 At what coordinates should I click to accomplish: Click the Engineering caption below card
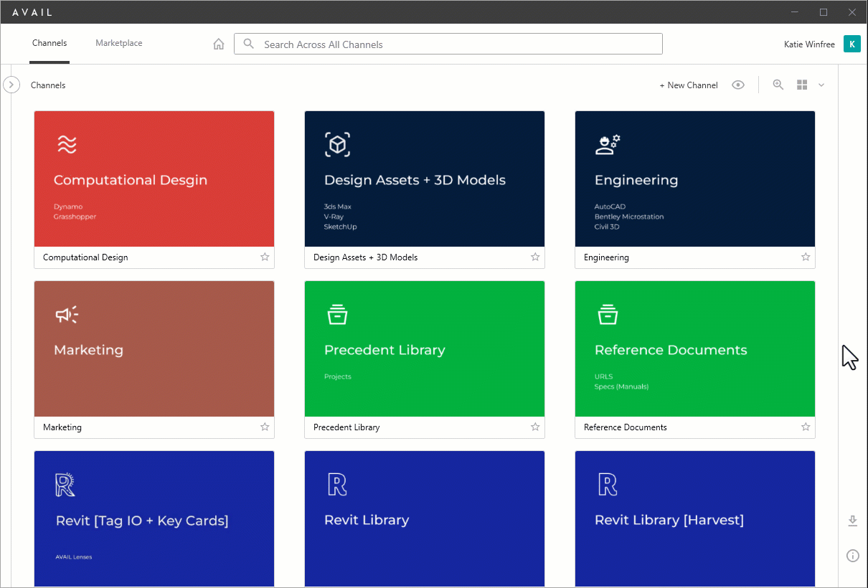click(x=606, y=257)
